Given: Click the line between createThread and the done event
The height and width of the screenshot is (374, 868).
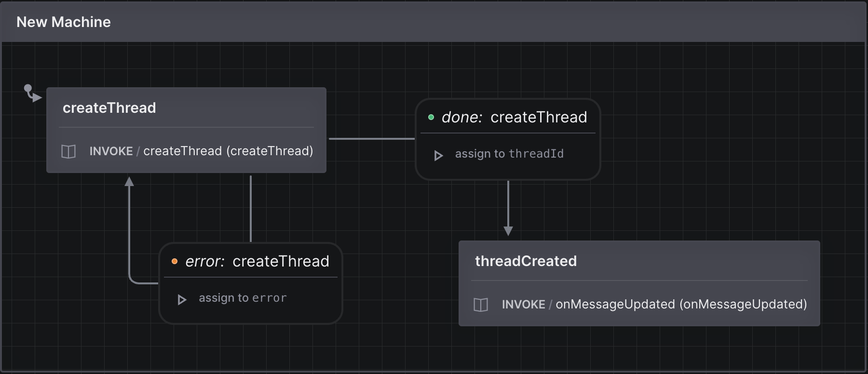Looking at the screenshot, I should (372, 139).
